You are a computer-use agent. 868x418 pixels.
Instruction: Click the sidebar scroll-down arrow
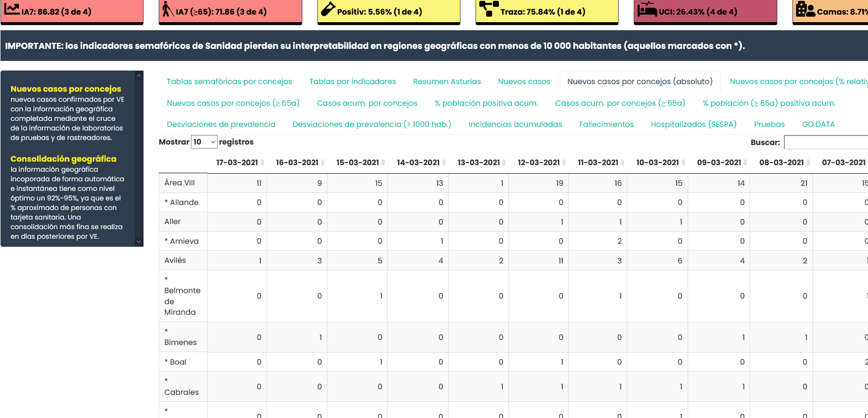tap(139, 242)
